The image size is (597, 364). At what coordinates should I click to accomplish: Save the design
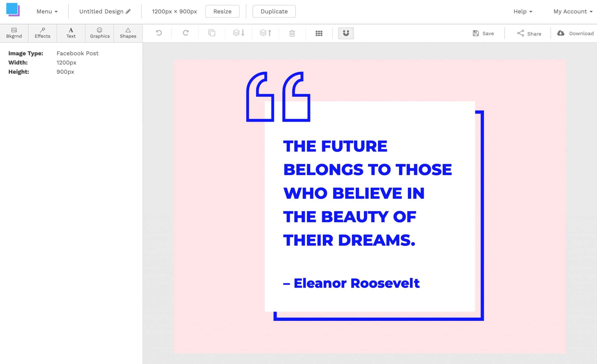pos(483,33)
